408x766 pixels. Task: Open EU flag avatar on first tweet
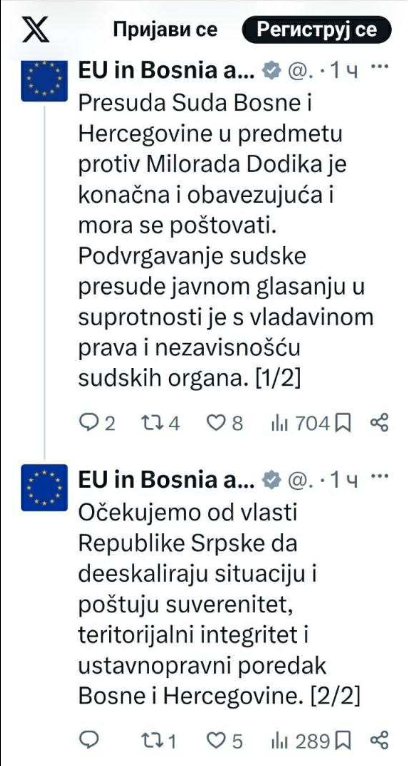(x=44, y=81)
